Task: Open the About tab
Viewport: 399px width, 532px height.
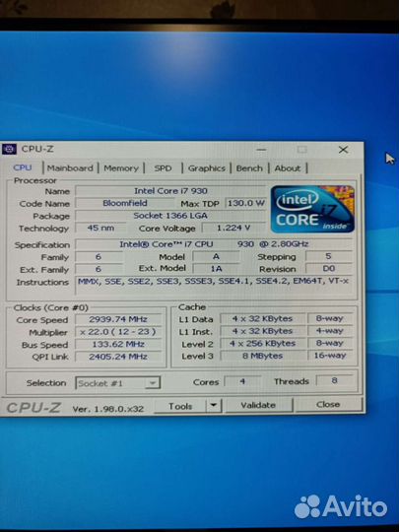Action: coord(288,167)
